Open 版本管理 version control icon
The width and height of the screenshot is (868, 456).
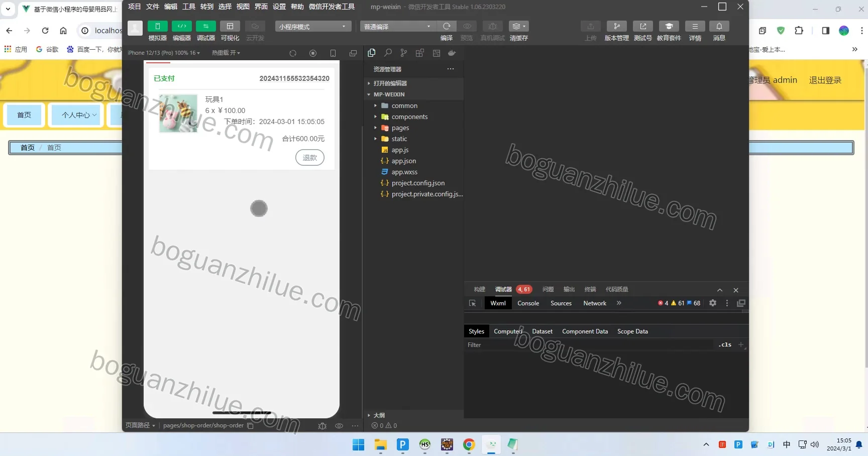pyautogui.click(x=617, y=26)
